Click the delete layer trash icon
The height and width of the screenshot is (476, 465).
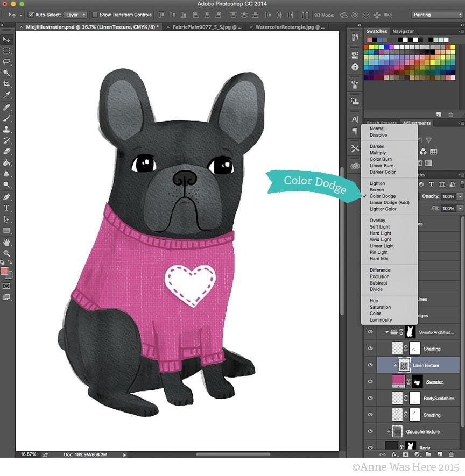coord(450,454)
